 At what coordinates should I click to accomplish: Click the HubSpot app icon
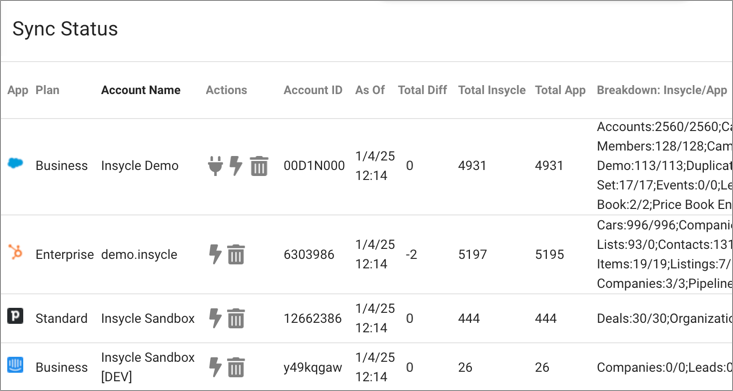pyautogui.click(x=15, y=253)
